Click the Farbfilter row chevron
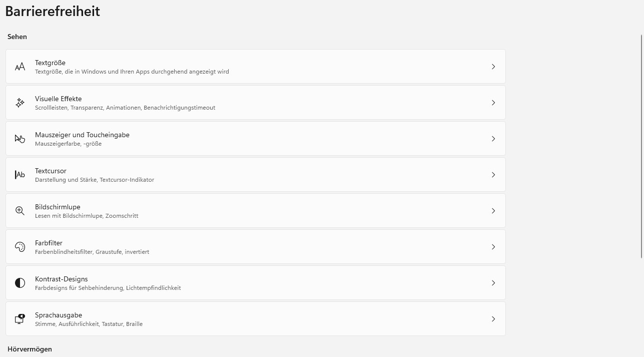The height and width of the screenshot is (357, 644). (x=493, y=247)
